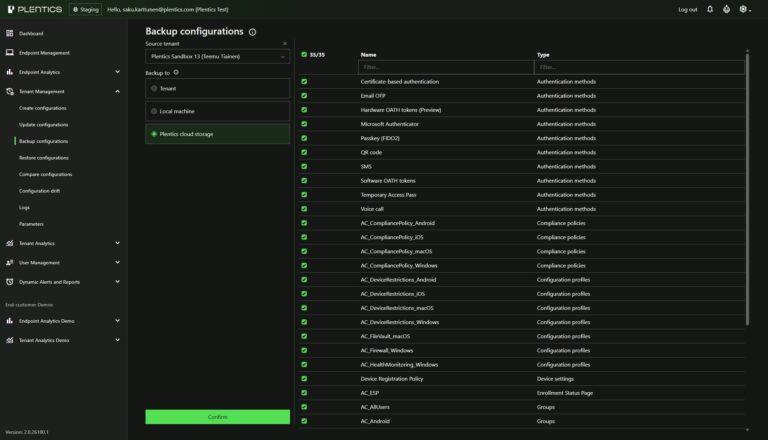The height and width of the screenshot is (440, 768).
Task: Clear the Source tenant with the x icon
Action: coord(285,44)
